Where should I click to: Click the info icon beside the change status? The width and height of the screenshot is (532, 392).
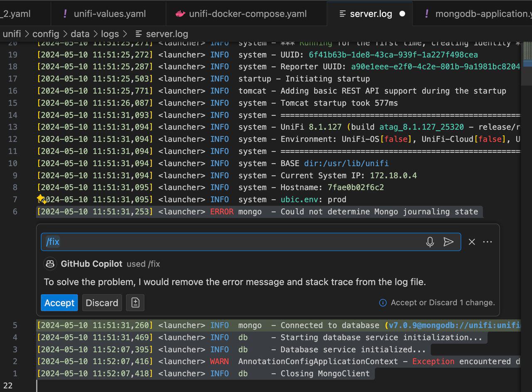383,303
